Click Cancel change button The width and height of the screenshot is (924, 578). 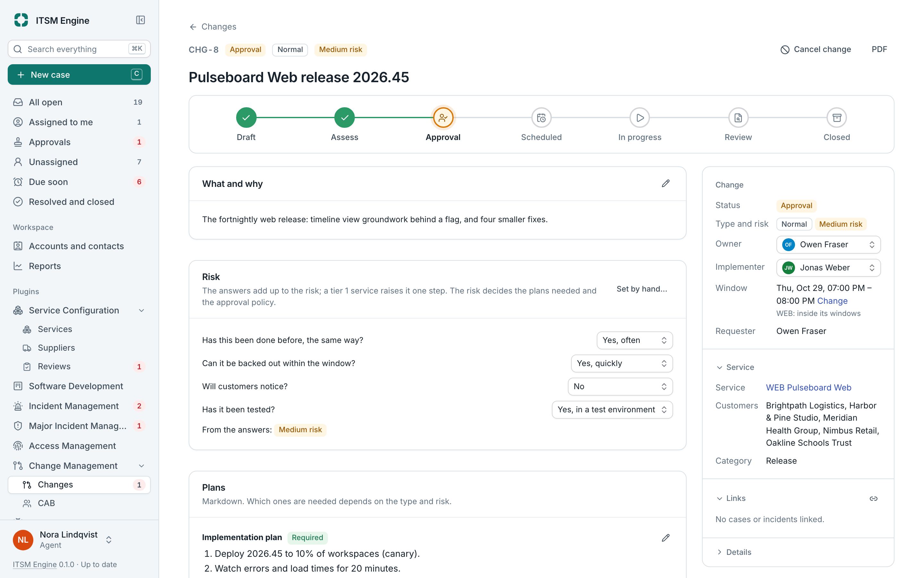(x=815, y=49)
